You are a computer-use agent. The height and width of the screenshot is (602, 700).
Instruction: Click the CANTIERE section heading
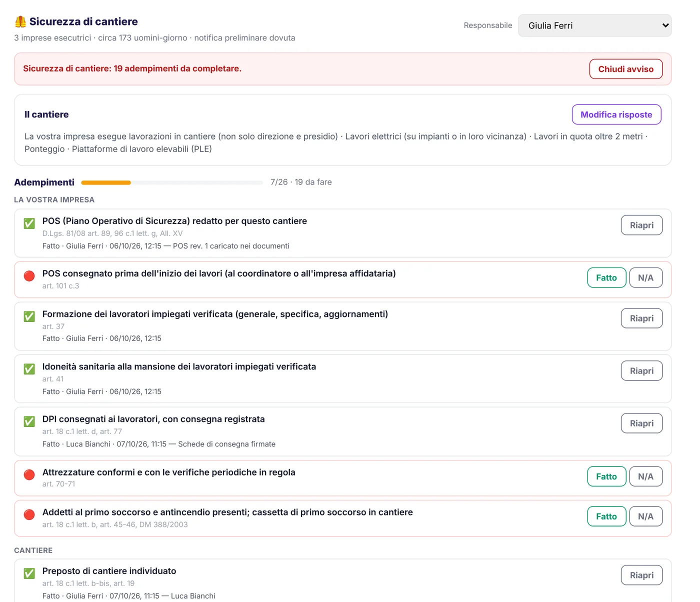33,550
